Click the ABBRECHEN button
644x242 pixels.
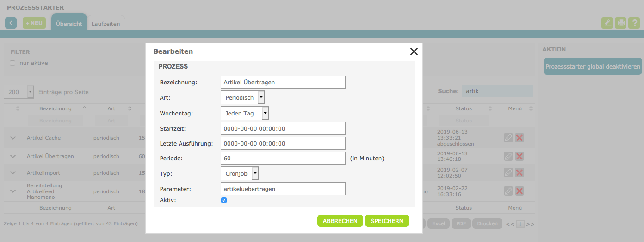[x=340, y=221]
